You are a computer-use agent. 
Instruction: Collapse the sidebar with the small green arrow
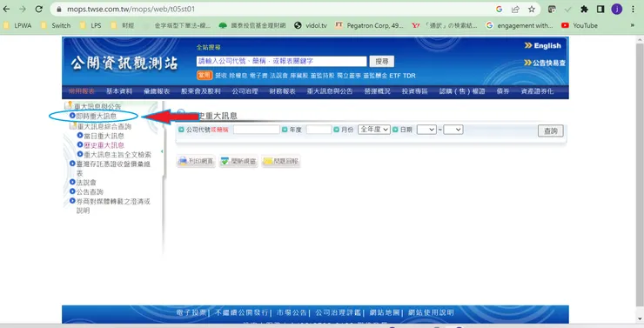coord(162,152)
